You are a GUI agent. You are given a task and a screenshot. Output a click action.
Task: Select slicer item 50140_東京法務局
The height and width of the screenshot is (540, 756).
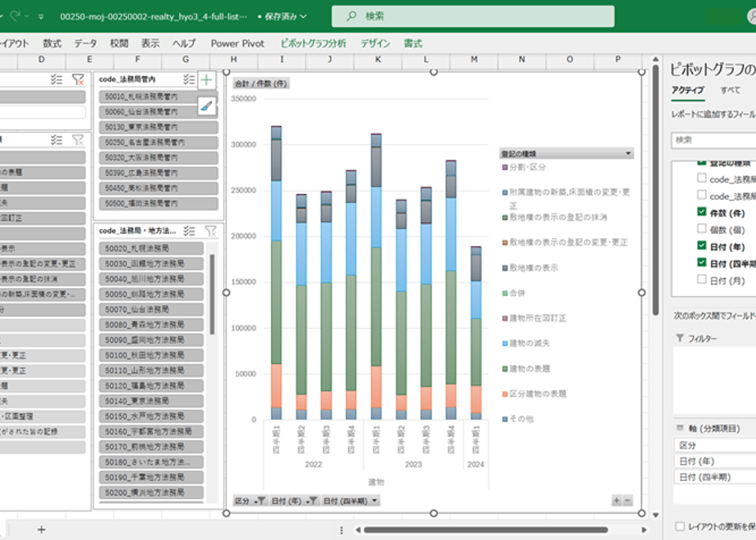(151, 401)
